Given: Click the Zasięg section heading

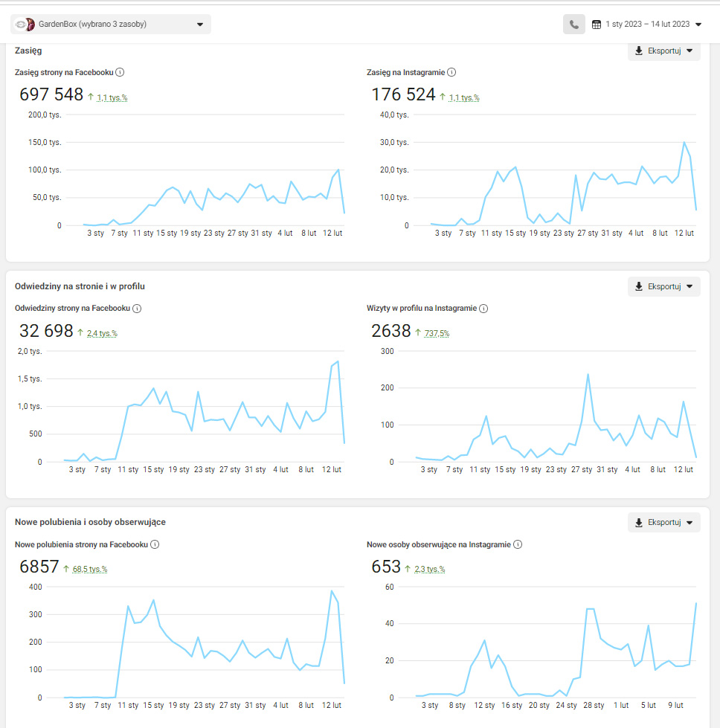Looking at the screenshot, I should [x=28, y=51].
